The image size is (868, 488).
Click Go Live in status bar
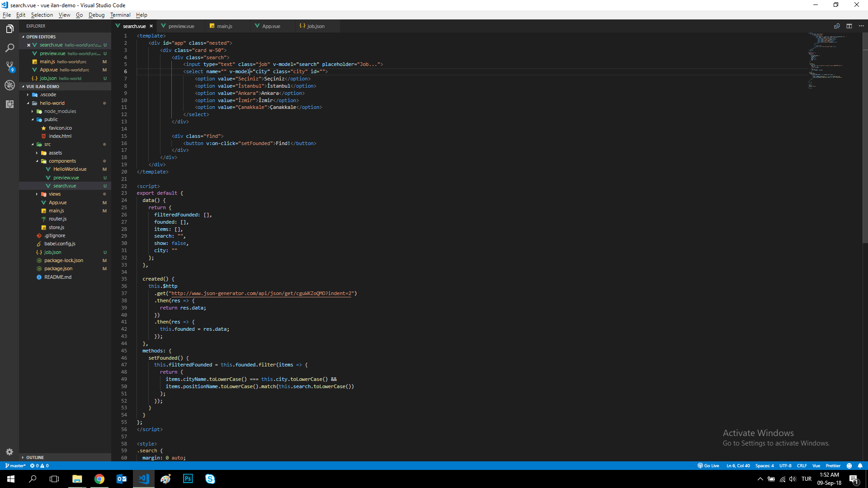point(708,466)
